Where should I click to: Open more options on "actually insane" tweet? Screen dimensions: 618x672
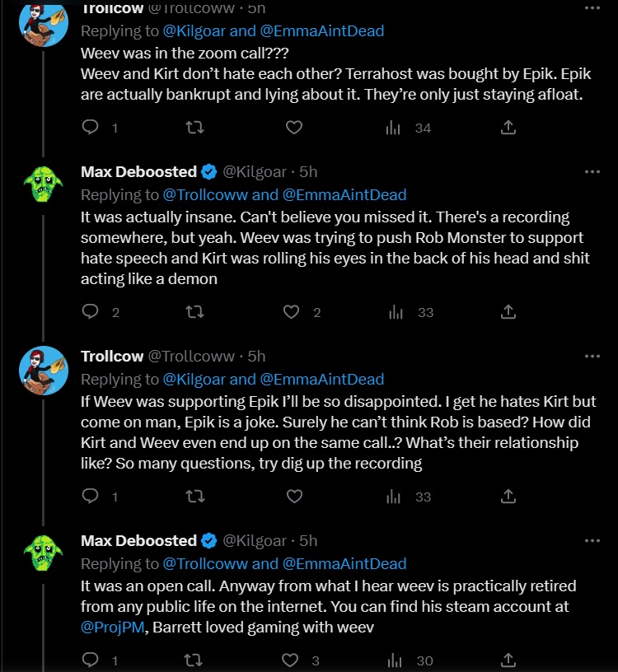[592, 172]
